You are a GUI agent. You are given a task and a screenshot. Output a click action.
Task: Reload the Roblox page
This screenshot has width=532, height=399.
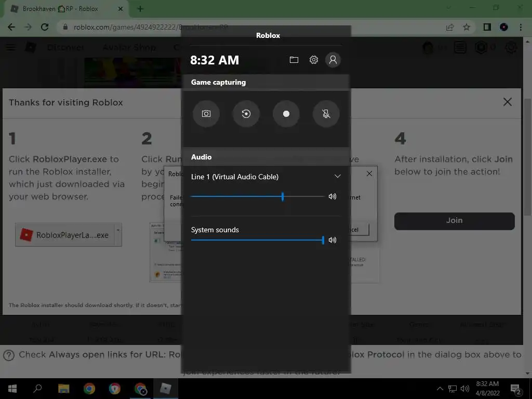point(45,27)
